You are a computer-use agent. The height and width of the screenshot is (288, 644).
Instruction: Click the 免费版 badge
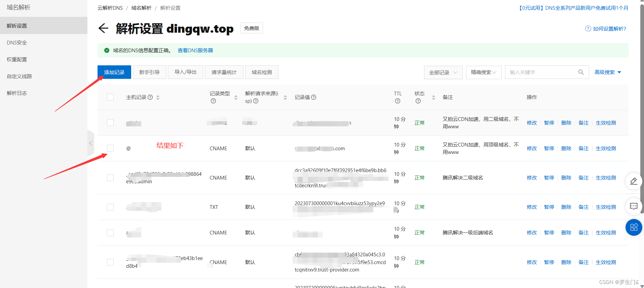[252, 28]
